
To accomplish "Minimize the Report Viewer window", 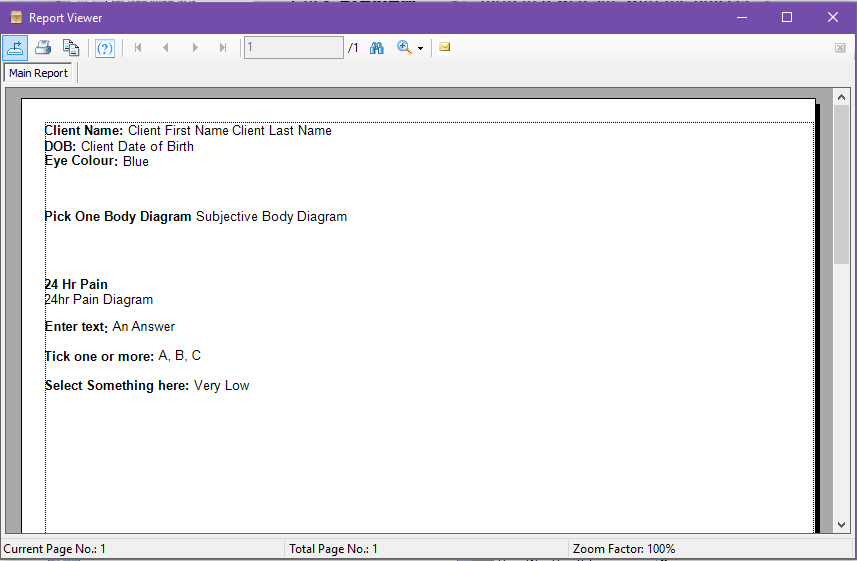I will pyautogui.click(x=741, y=17).
